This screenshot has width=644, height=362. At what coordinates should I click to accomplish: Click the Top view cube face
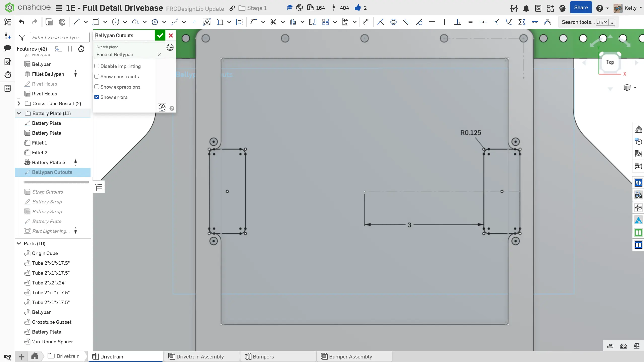(x=610, y=62)
